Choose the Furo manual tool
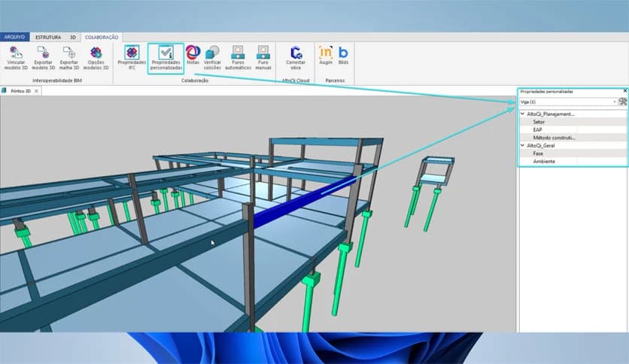Viewport: 629px width, 364px height. point(263,58)
